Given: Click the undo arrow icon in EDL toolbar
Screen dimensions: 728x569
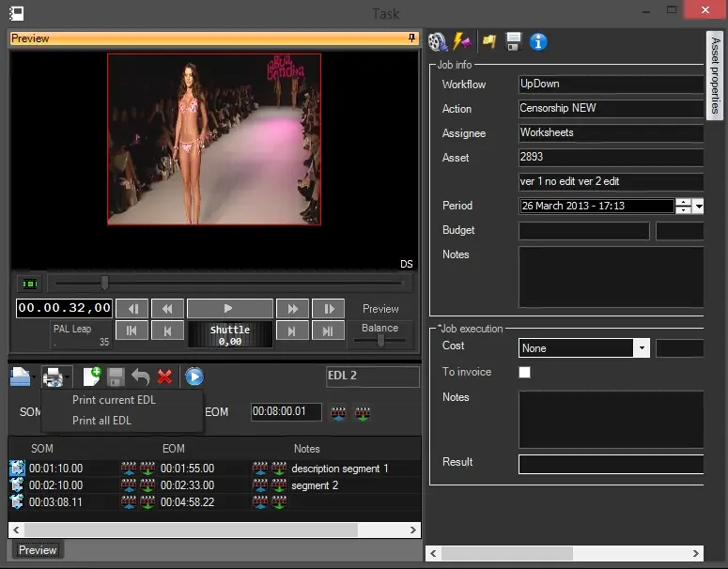Looking at the screenshot, I should click(x=141, y=377).
